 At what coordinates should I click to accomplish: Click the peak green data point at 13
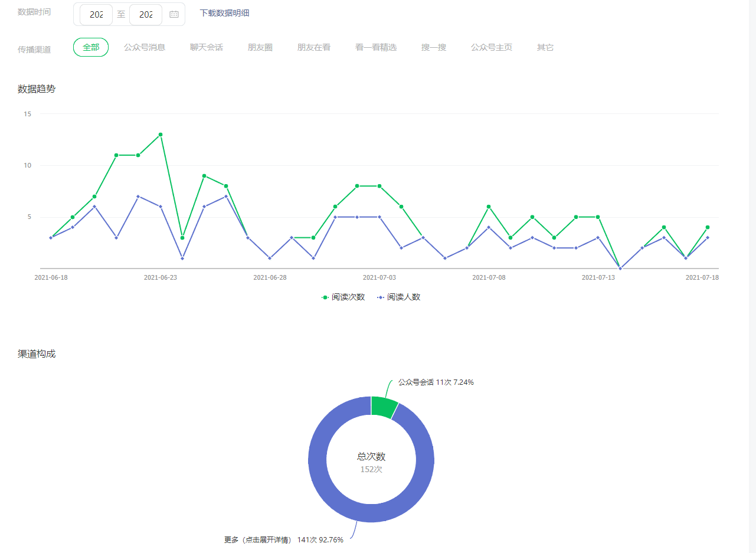[161, 135]
